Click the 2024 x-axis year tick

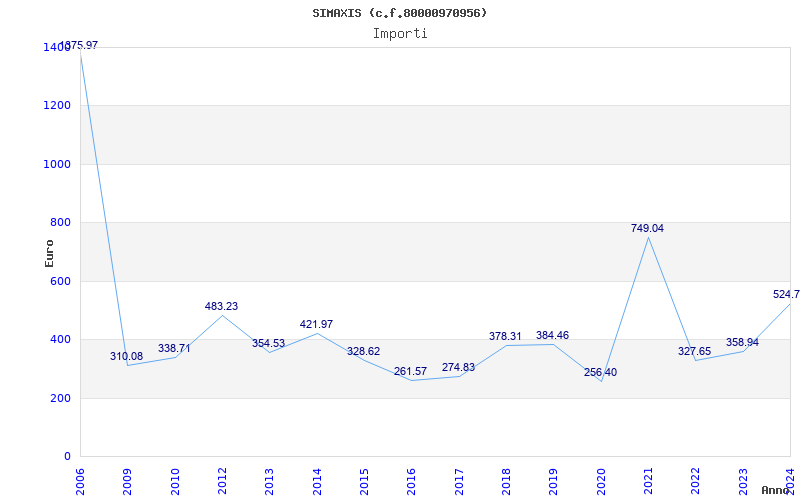point(790,482)
